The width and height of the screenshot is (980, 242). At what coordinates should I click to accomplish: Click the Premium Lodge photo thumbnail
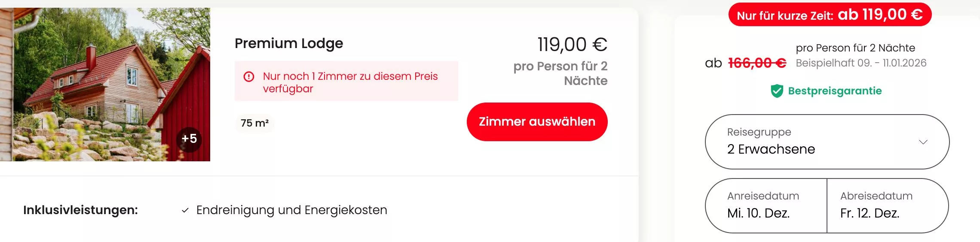coord(103,82)
